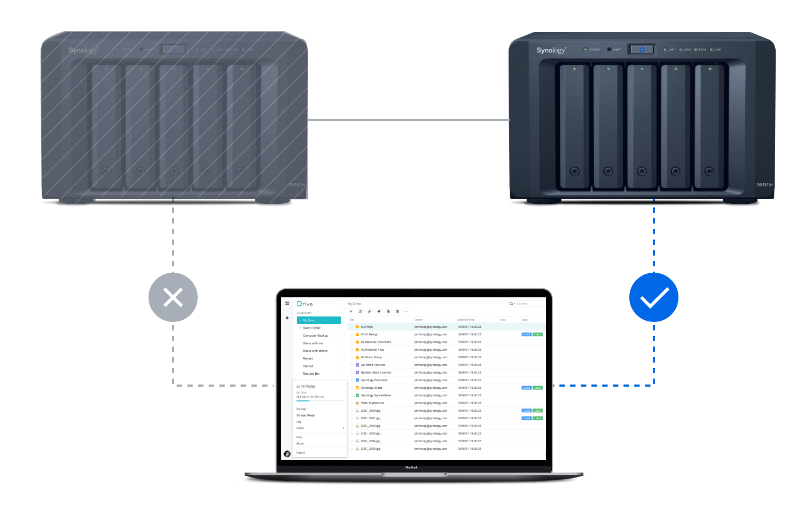This screenshot has width=812, height=508.
Task: Click the green Label tag on Synology Slides
Action: coord(538,388)
